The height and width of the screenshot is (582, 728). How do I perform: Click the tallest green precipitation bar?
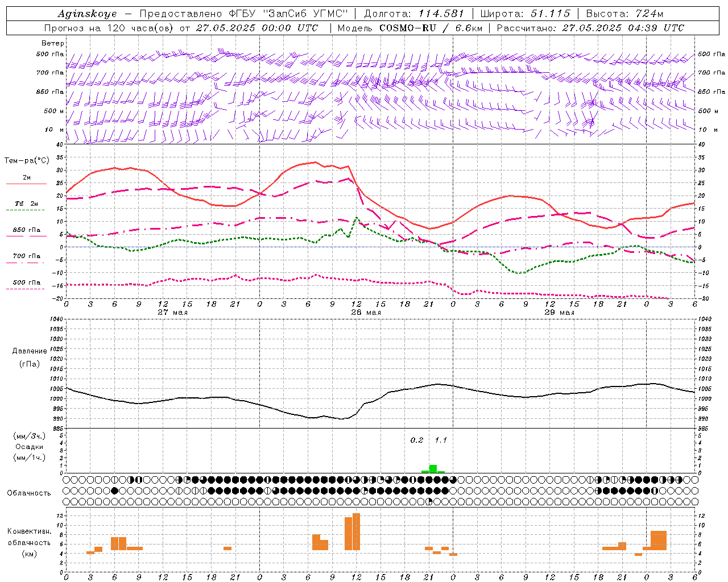[433, 469]
